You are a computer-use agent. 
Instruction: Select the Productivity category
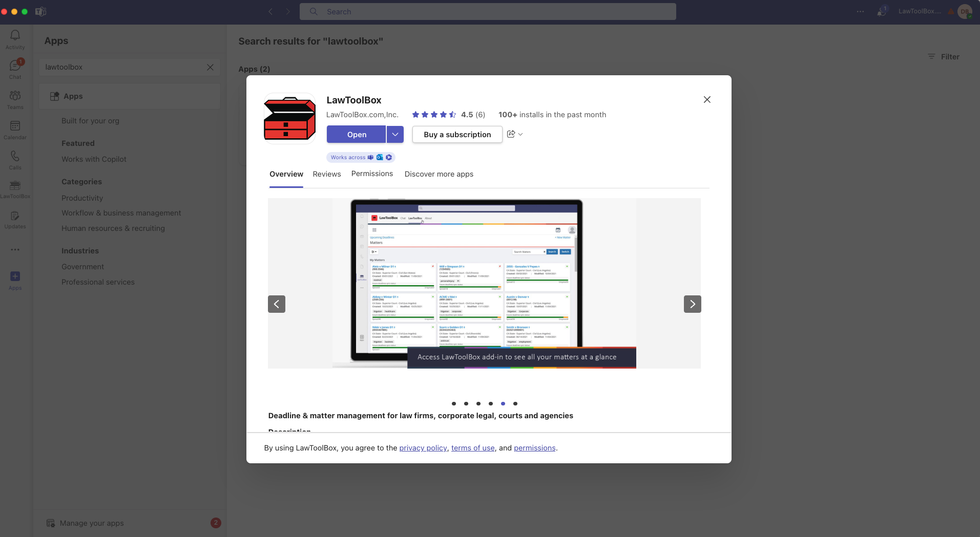[x=82, y=198]
